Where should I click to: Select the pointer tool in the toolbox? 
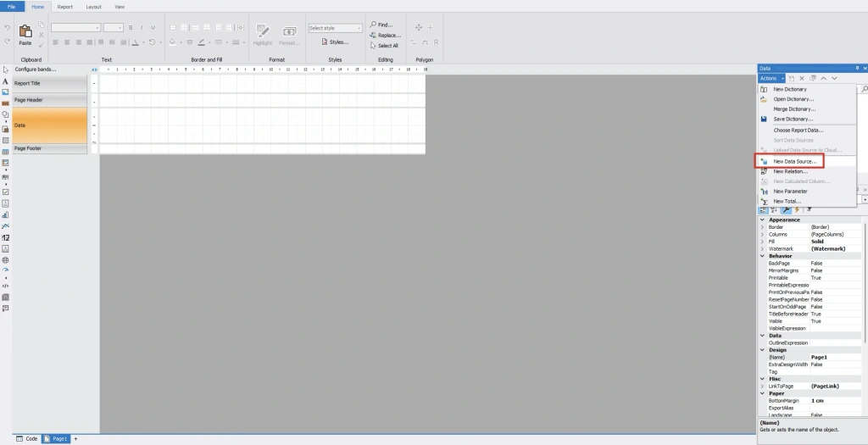pos(6,70)
